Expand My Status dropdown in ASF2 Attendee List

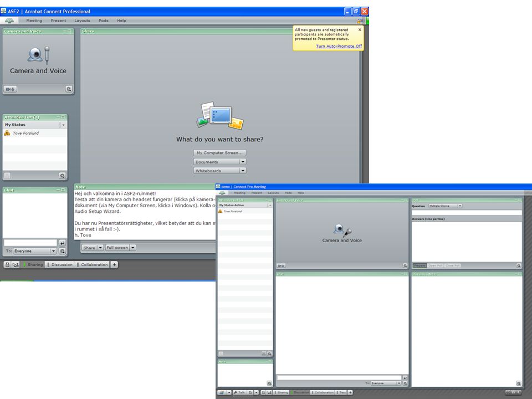[63, 125]
